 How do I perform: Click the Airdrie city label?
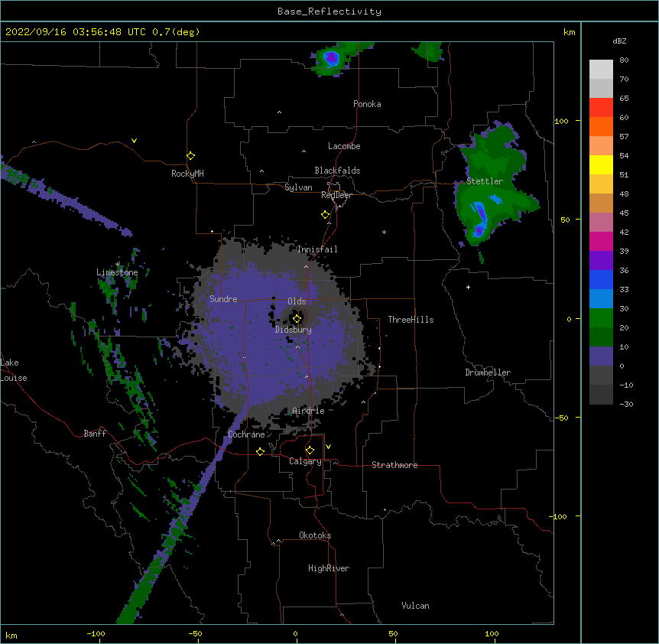click(308, 411)
